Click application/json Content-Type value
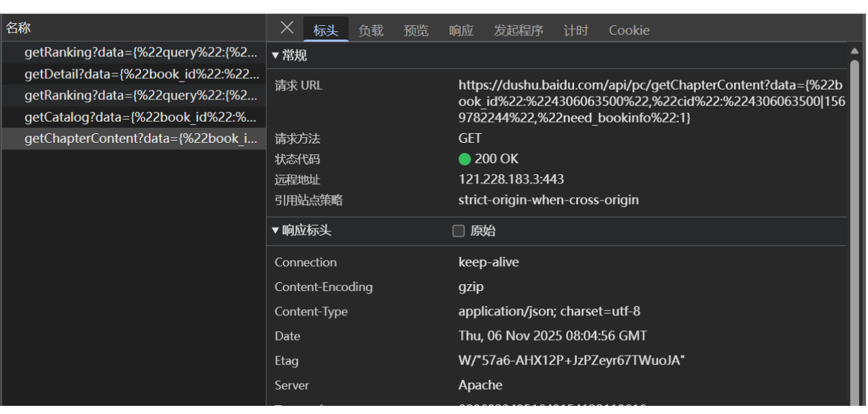The height and width of the screenshot is (414, 868). [x=549, y=311]
